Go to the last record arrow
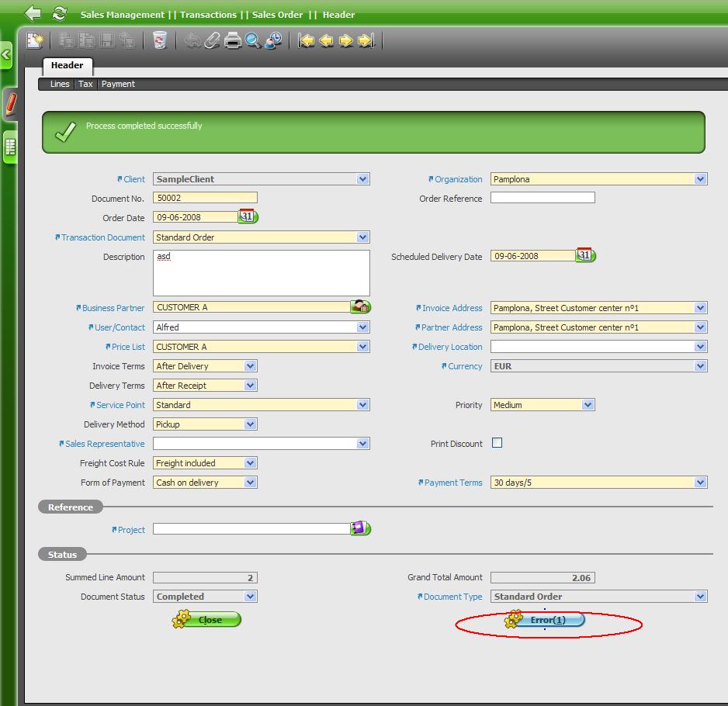The width and height of the screenshot is (728, 706). pyautogui.click(x=366, y=40)
